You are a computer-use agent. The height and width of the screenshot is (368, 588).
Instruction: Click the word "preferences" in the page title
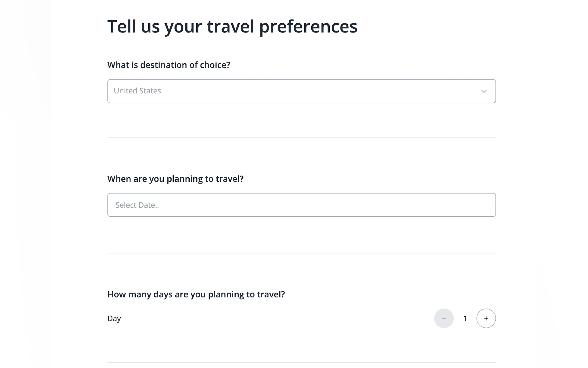coord(308,27)
